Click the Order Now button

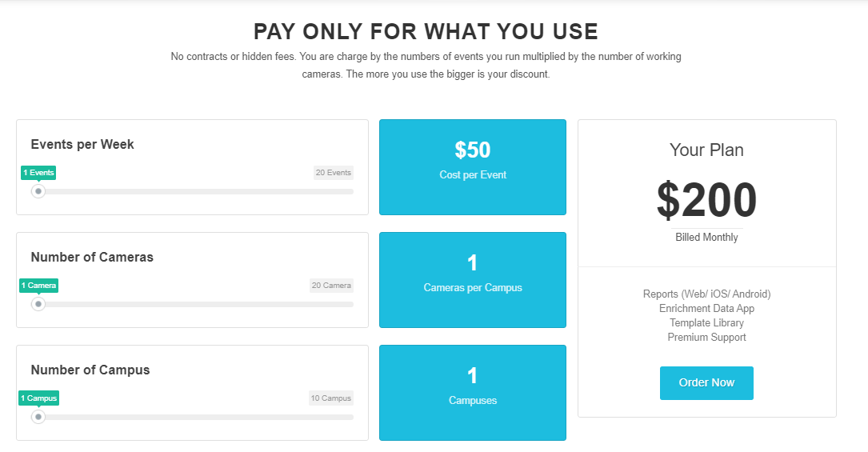(x=706, y=382)
